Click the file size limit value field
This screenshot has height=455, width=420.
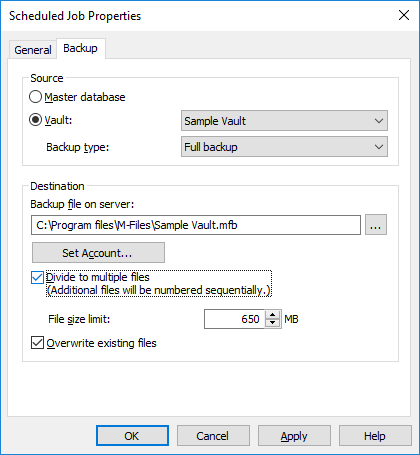coord(235,319)
